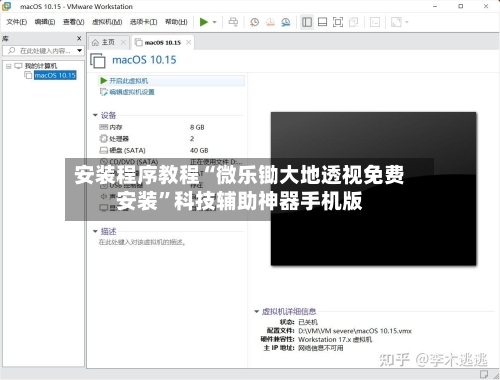Click the send Ctrl+Alt+Del toolbar icon
This screenshot has height=380, width=500.
coord(233,22)
